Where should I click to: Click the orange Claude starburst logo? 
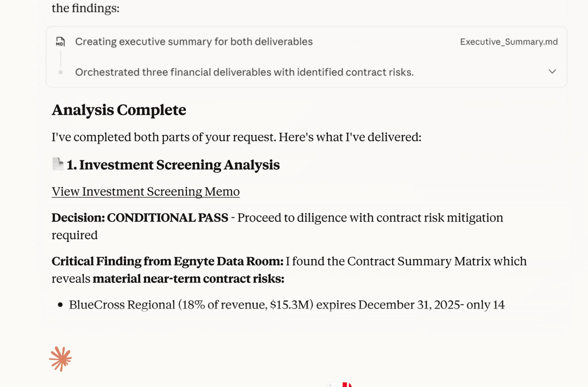coord(60,359)
